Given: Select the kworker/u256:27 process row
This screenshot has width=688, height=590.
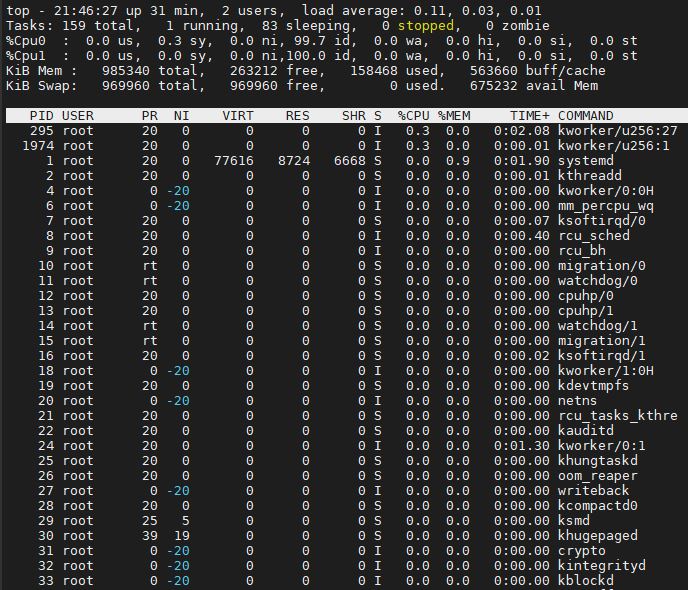Looking at the screenshot, I should coord(347,131).
